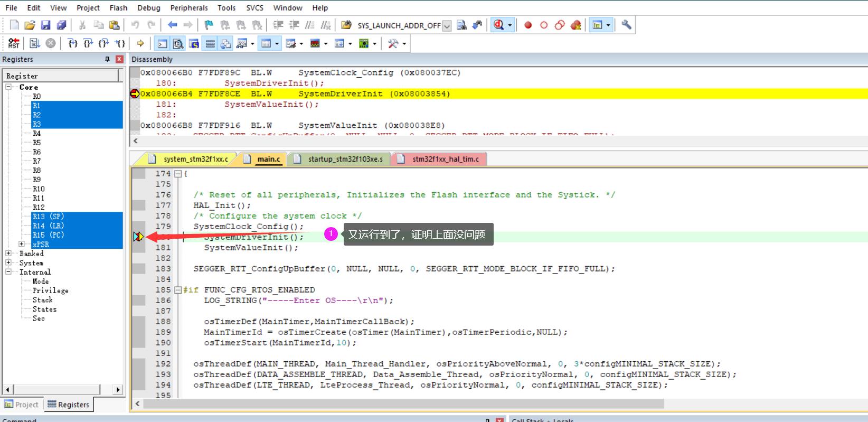Show next statement with the yellow arrow icon
The image size is (868, 422).
(140, 43)
